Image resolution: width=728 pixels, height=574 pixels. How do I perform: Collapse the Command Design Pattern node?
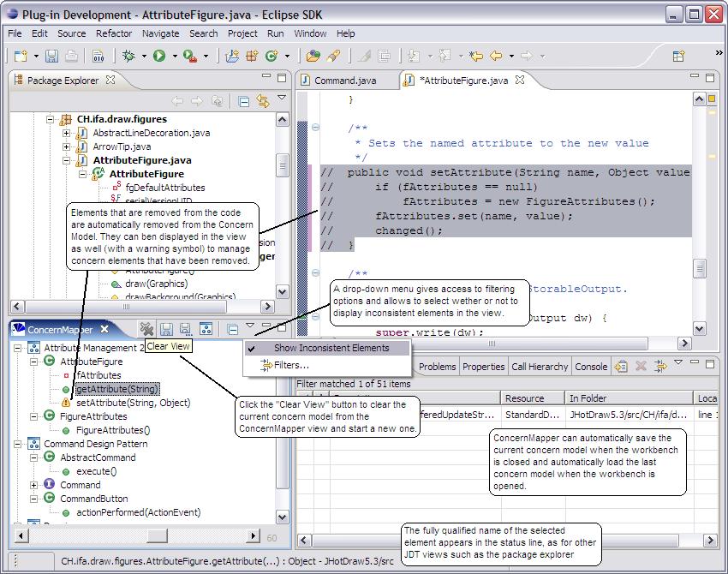(x=17, y=444)
